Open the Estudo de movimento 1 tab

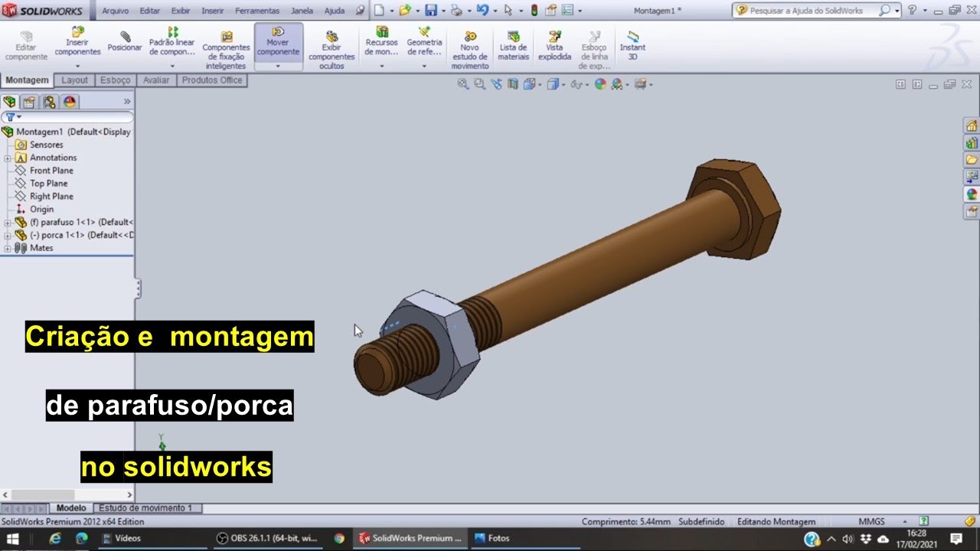click(x=146, y=508)
